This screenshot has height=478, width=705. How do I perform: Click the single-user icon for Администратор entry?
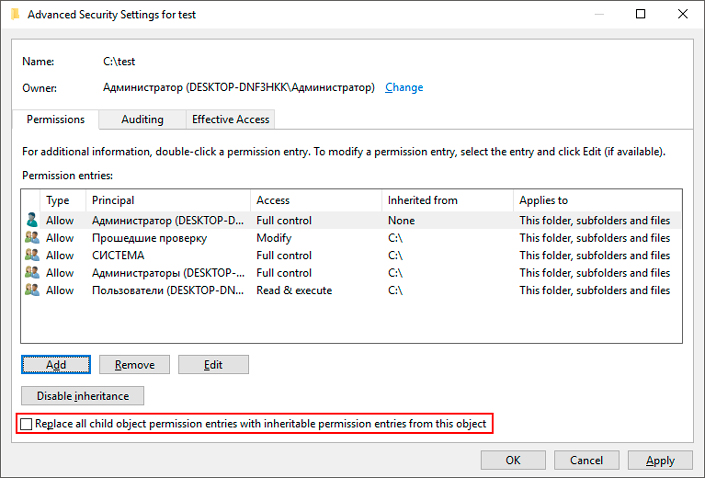tap(32, 220)
